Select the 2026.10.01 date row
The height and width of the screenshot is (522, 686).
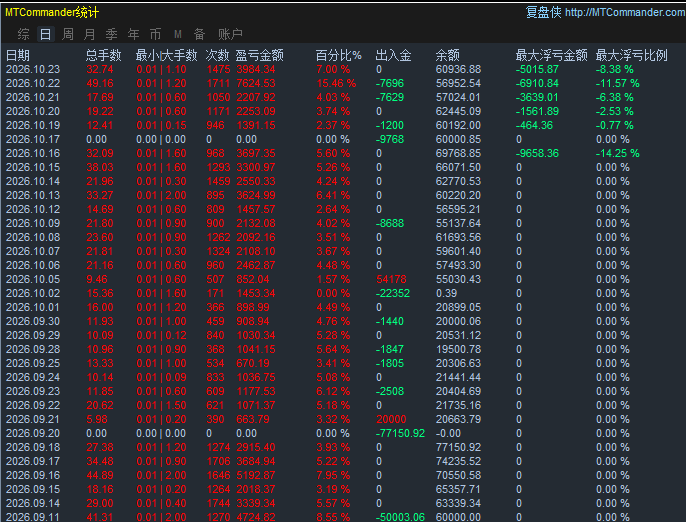(x=33, y=307)
